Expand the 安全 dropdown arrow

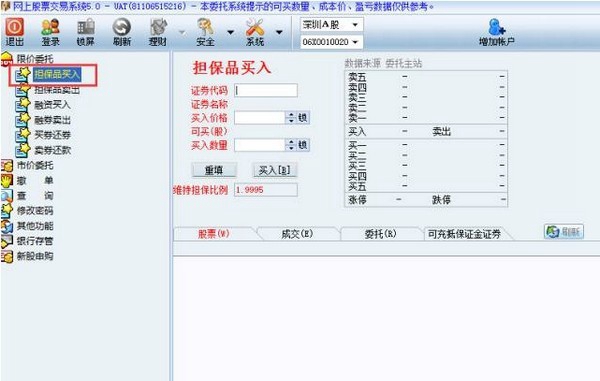(230, 33)
